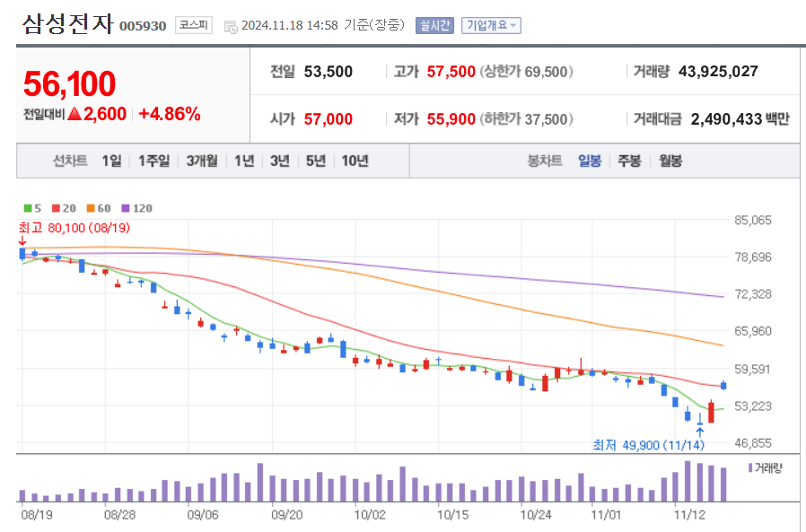Click the red up-triangle change icon
The width and height of the screenshot is (806, 532).
coord(74,114)
